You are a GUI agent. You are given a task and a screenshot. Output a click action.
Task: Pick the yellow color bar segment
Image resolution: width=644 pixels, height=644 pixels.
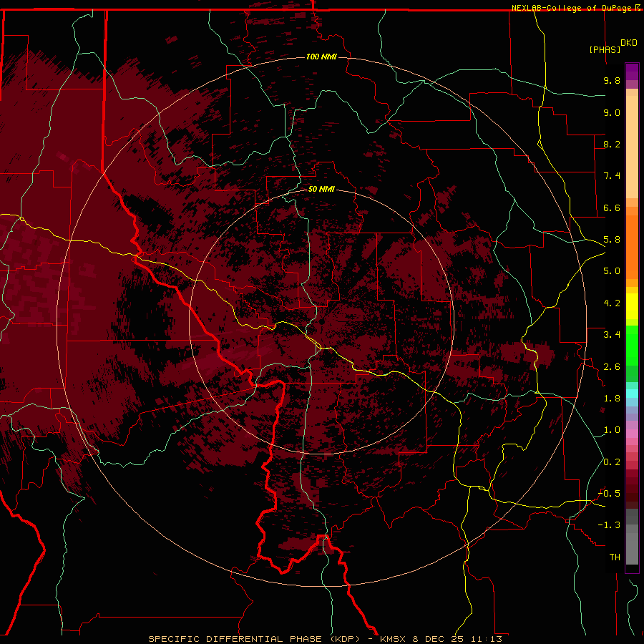point(632,306)
